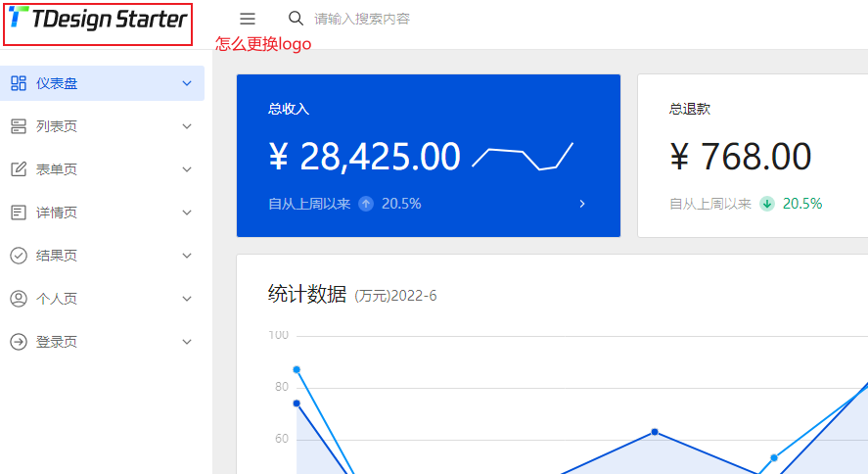
Task: Click the white sparkline in 总收入 card
Action: 523,156
